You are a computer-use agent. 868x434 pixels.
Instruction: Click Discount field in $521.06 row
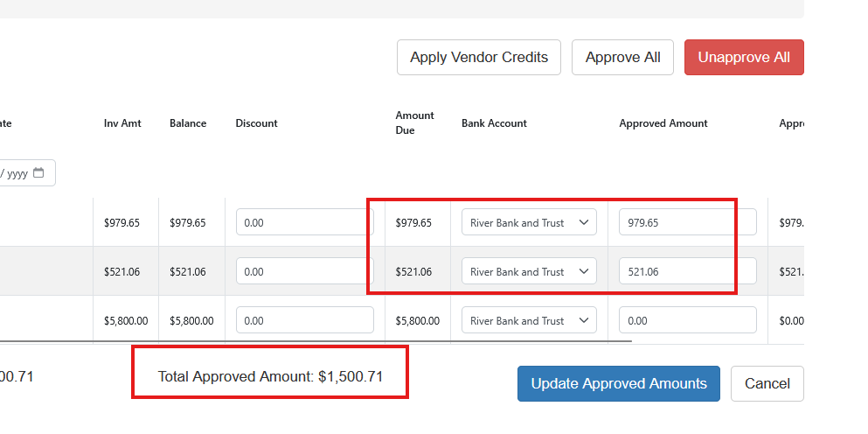pyautogui.click(x=305, y=271)
